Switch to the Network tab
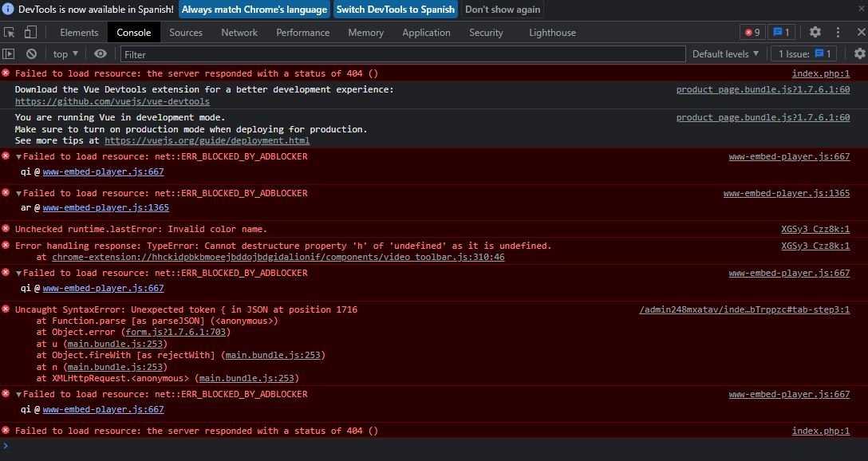 pos(239,33)
